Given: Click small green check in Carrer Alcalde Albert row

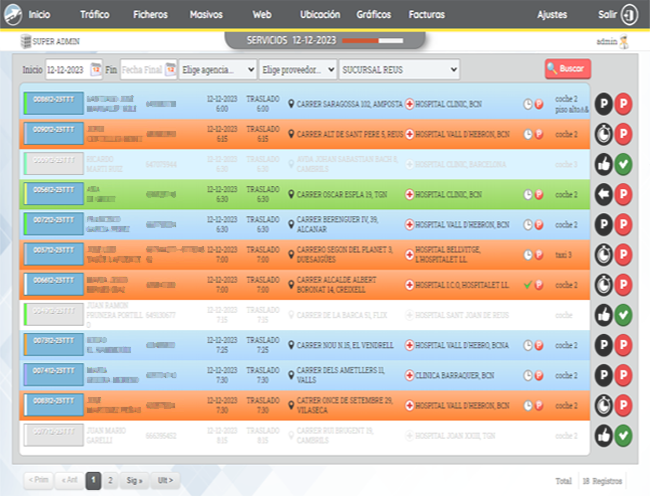Looking at the screenshot, I should click(x=528, y=285).
